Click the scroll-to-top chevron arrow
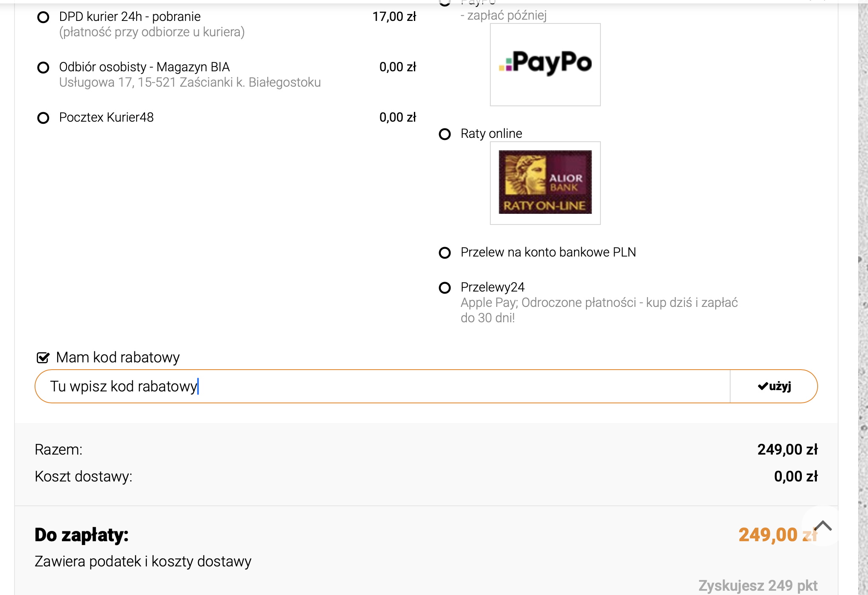The height and width of the screenshot is (595, 868). point(822,526)
